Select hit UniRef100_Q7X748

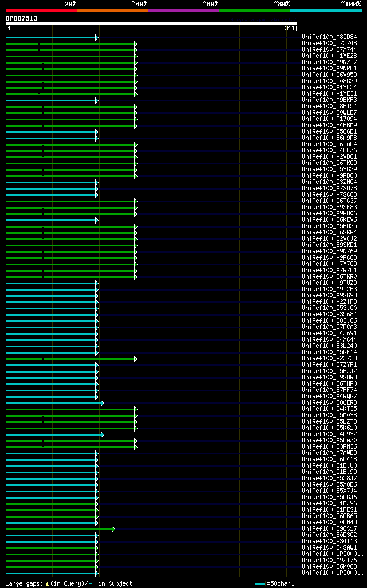pyautogui.click(x=329, y=44)
